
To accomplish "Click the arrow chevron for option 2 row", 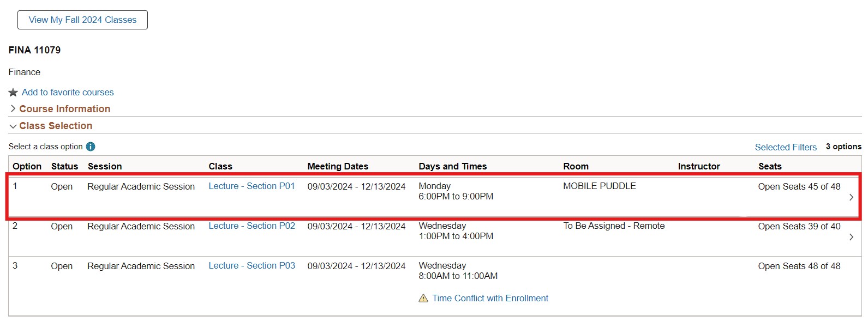I will (x=851, y=237).
